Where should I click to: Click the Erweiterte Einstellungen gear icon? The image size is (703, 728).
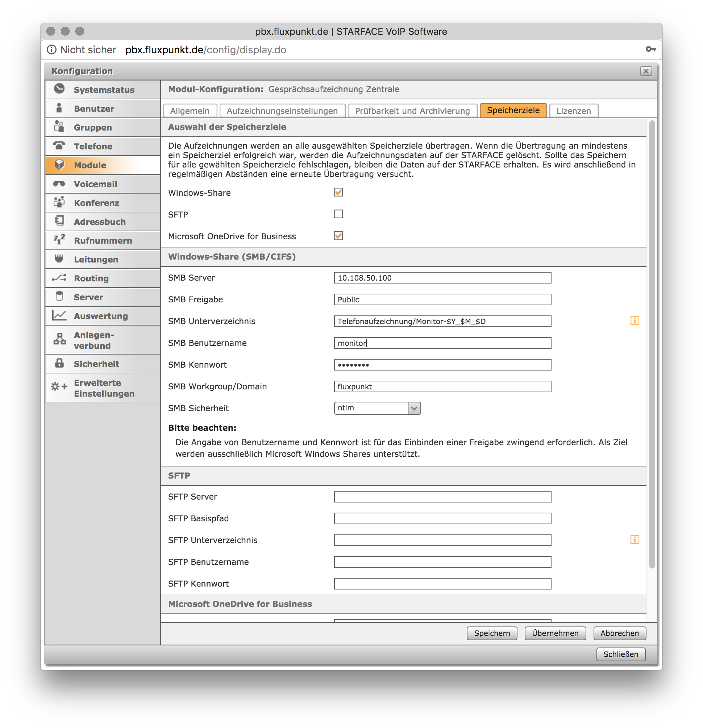point(59,387)
